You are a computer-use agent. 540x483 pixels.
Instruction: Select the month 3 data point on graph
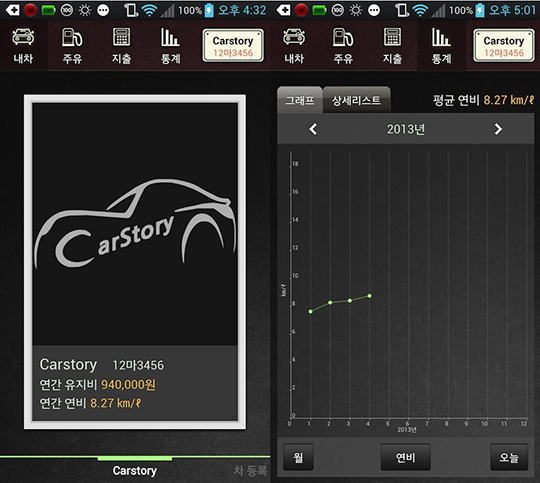pos(350,301)
